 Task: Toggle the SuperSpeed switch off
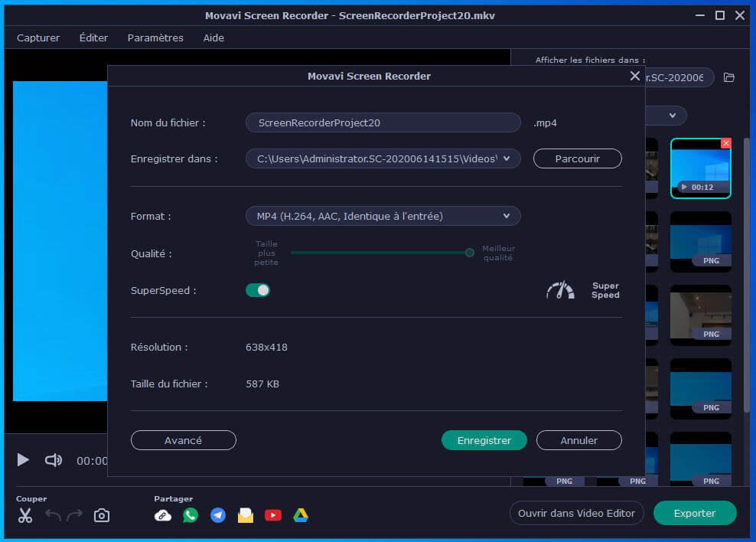[x=258, y=290]
